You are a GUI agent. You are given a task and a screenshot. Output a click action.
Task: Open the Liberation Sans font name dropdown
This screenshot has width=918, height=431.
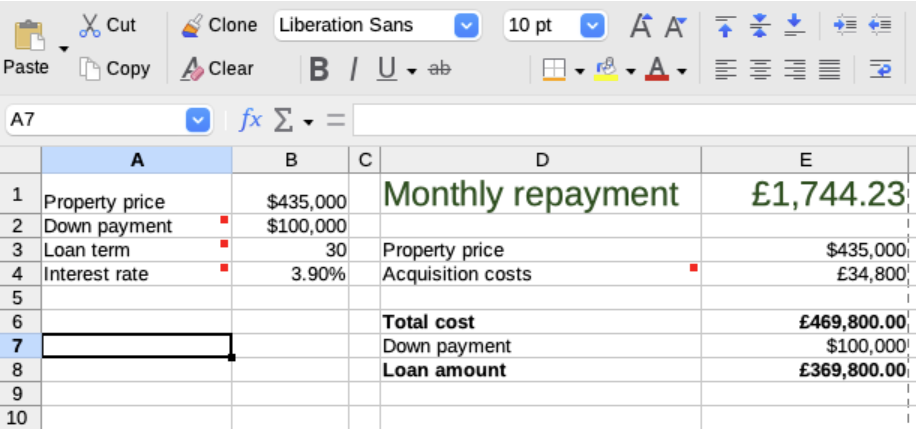point(466,26)
